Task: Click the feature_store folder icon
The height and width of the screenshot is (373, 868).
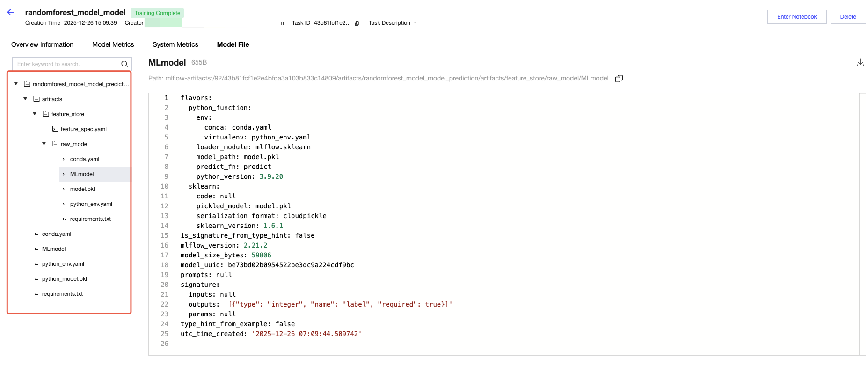Action: (x=46, y=114)
